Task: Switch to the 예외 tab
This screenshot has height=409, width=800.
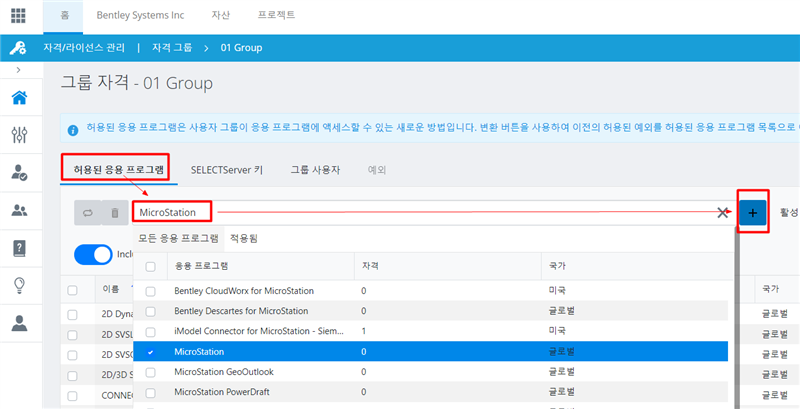Action: 377,170
